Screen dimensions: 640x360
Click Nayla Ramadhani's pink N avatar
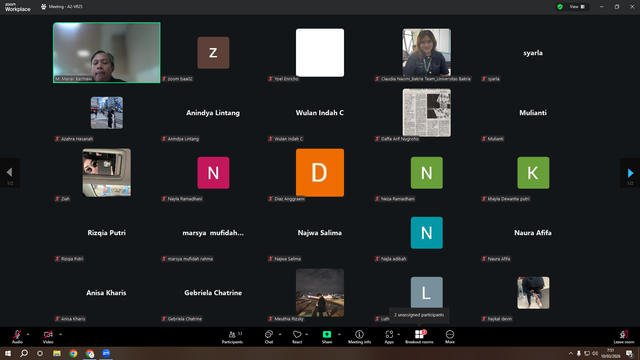click(x=213, y=173)
